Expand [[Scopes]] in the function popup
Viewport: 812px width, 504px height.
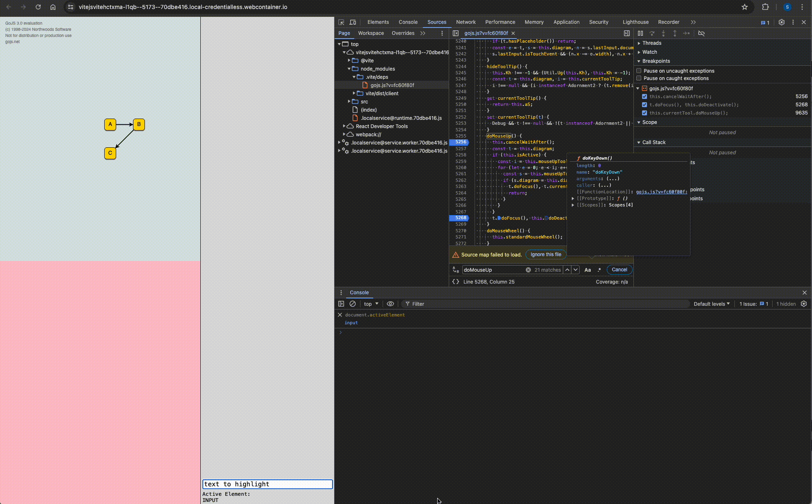click(573, 205)
